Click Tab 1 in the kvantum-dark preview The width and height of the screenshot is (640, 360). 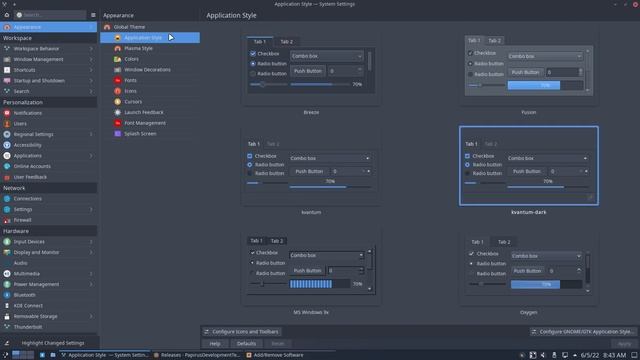pyautogui.click(x=471, y=144)
